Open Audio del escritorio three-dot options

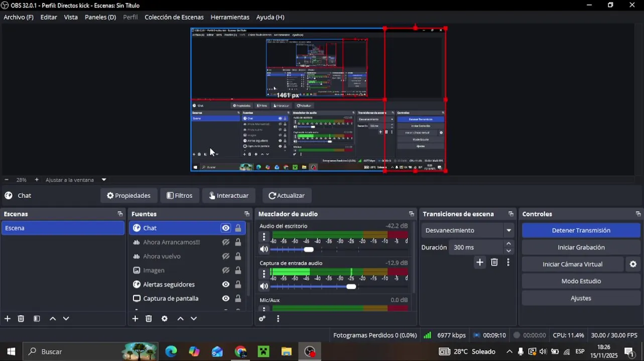[x=264, y=237]
